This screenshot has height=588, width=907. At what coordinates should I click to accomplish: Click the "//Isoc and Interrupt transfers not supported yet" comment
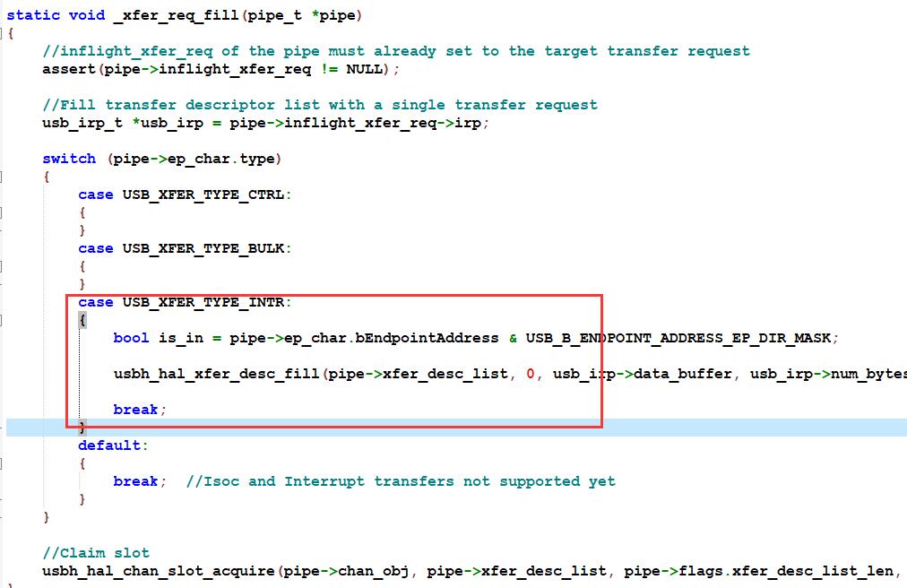pyautogui.click(x=401, y=481)
